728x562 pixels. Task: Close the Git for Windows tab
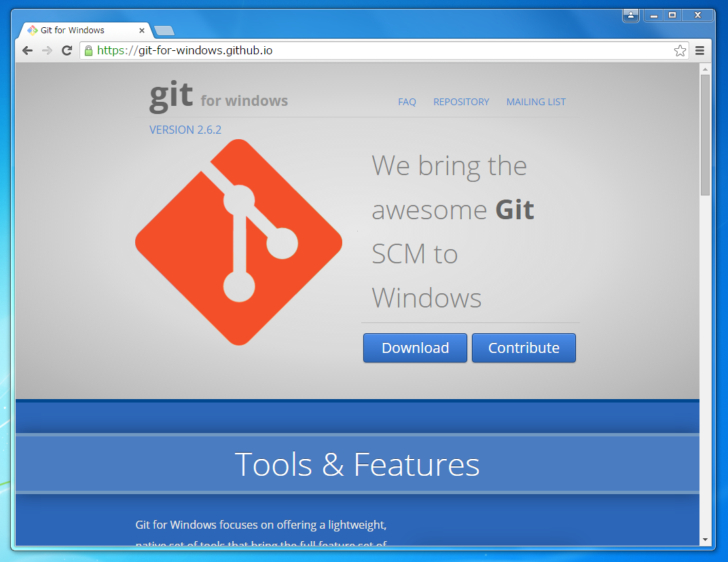(x=142, y=31)
